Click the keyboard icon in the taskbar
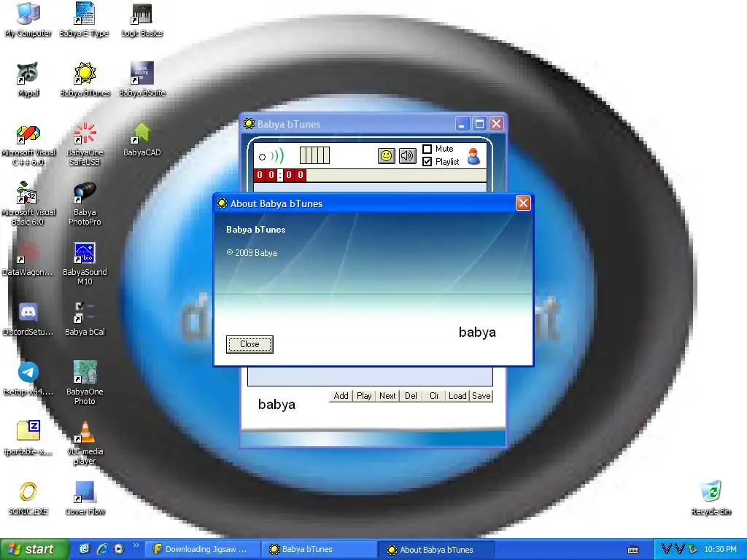The width and height of the screenshot is (747, 560). (x=633, y=550)
